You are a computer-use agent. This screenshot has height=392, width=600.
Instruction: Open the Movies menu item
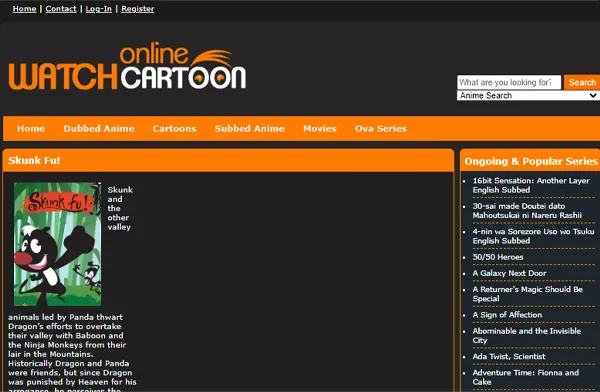(x=320, y=129)
